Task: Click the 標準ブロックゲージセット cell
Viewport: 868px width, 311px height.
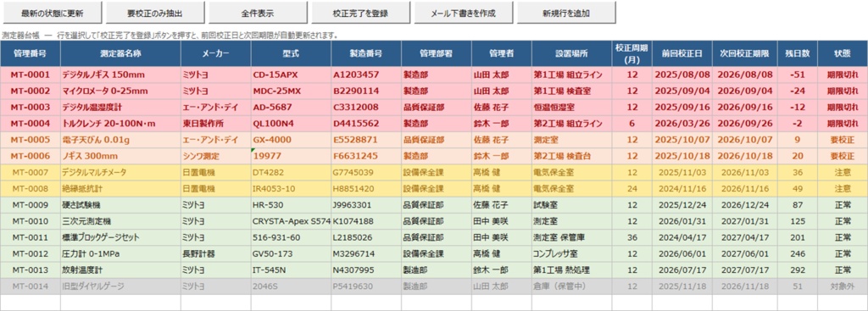Action: (x=120, y=237)
